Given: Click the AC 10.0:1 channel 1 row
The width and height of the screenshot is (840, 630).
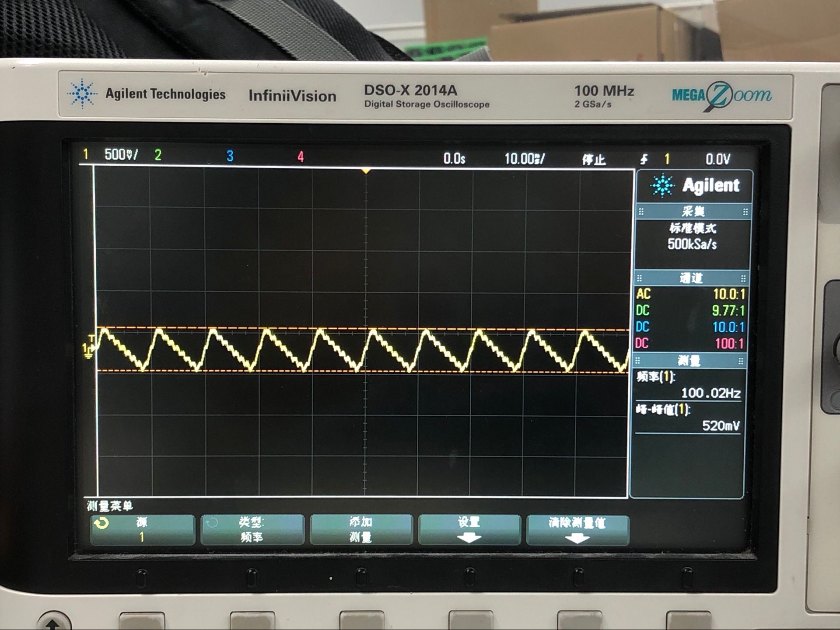Looking at the screenshot, I should (690, 294).
